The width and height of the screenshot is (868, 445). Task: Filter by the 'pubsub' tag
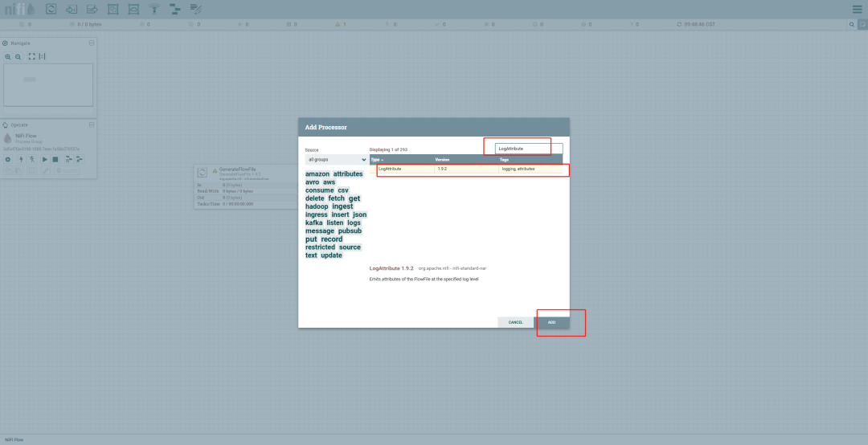(x=350, y=231)
